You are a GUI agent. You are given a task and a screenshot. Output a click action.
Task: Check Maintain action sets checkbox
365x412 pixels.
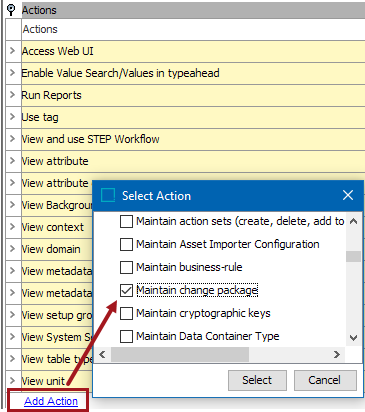pyautogui.click(x=126, y=221)
